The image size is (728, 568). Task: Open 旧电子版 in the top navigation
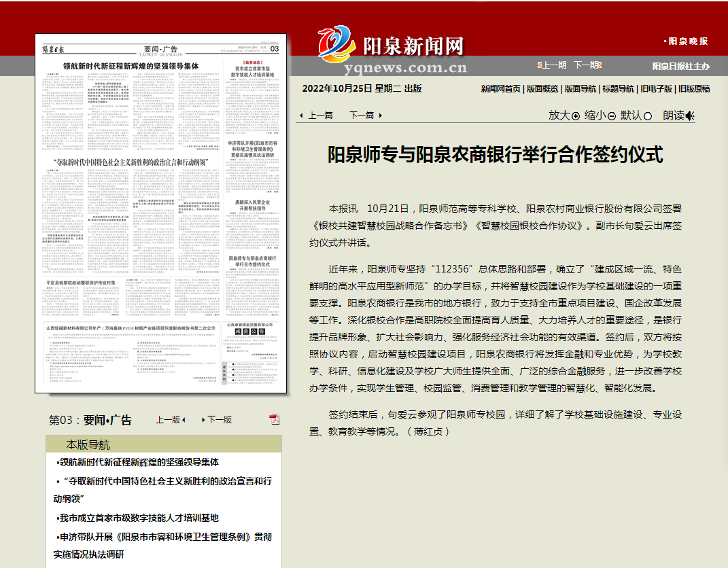(656, 88)
